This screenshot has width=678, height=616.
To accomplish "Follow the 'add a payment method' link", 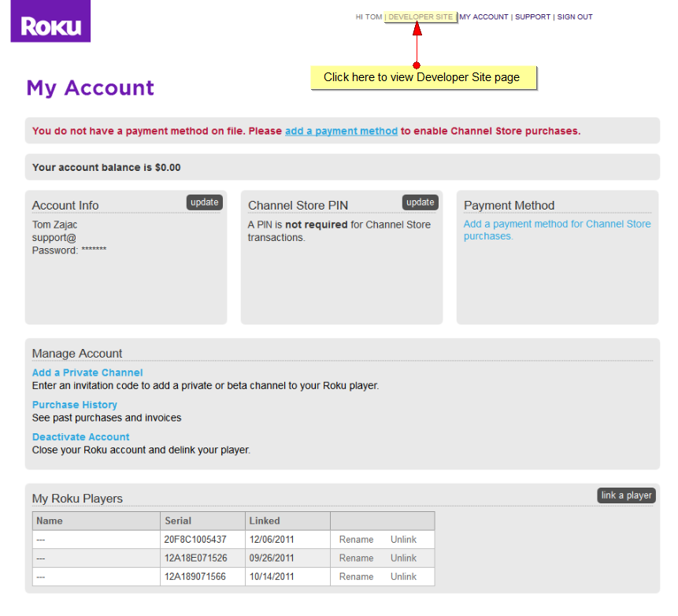I will [341, 131].
